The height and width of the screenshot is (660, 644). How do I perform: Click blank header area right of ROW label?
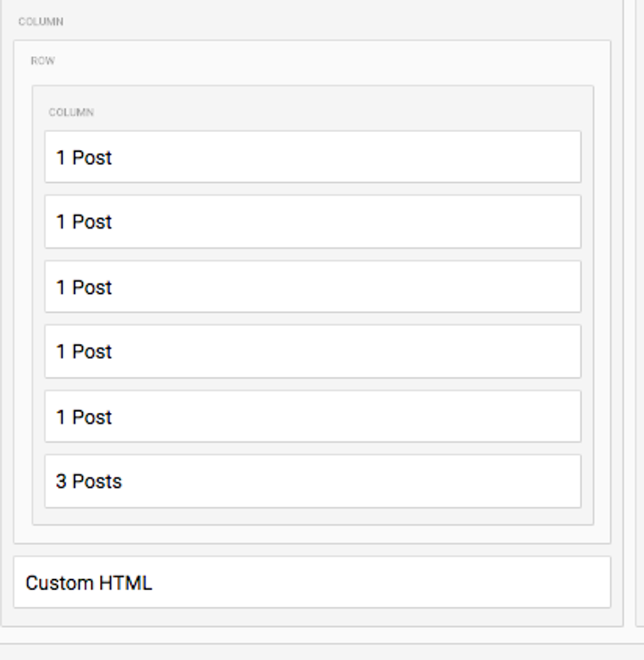329,61
